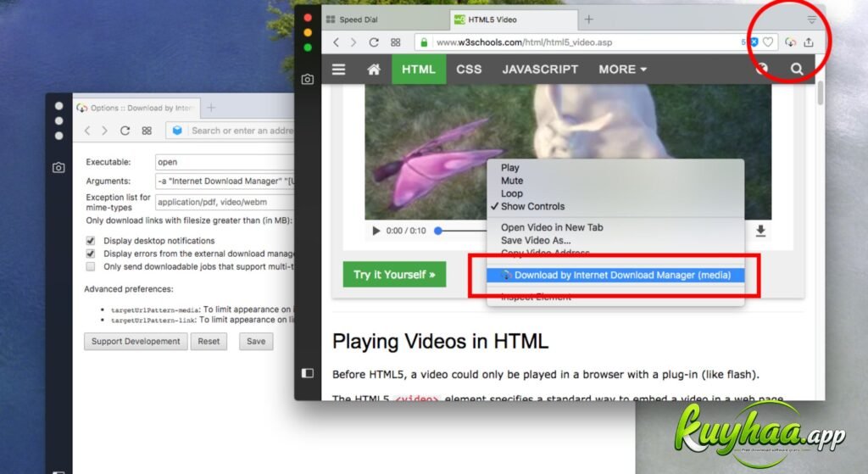Screen dimensions: 868x474
Task: Go back in the HTML5 Video window
Action: pyautogui.click(x=336, y=42)
